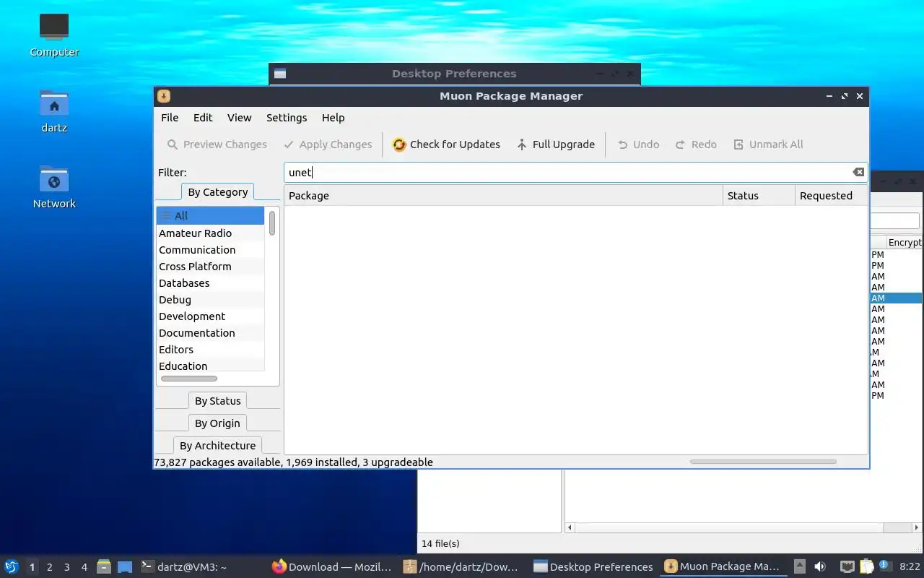Click the network connection tray icon
924x578 pixels.
point(847,567)
